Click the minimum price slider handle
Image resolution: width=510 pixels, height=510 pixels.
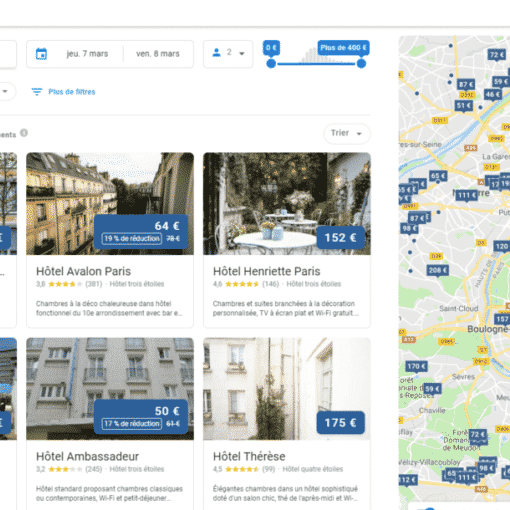(271, 63)
